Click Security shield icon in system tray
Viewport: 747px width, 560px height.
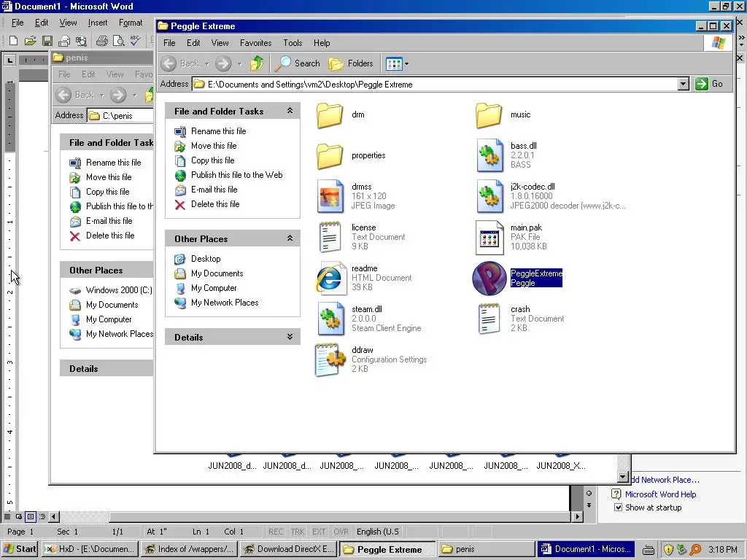[x=668, y=550]
